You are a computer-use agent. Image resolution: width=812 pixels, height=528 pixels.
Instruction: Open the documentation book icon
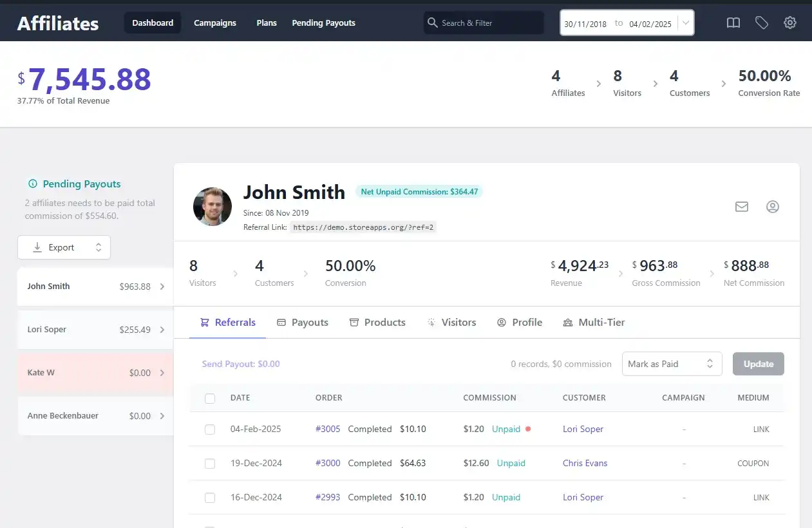tap(733, 23)
